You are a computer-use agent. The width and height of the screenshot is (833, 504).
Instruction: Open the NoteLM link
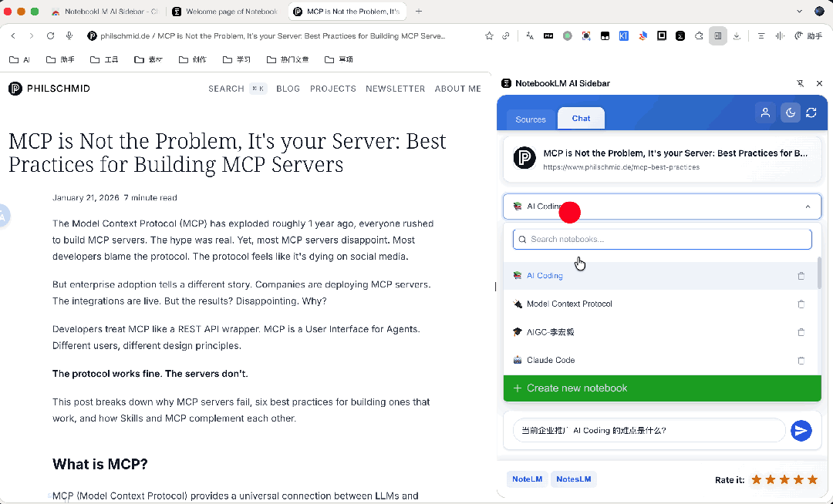[527, 479]
